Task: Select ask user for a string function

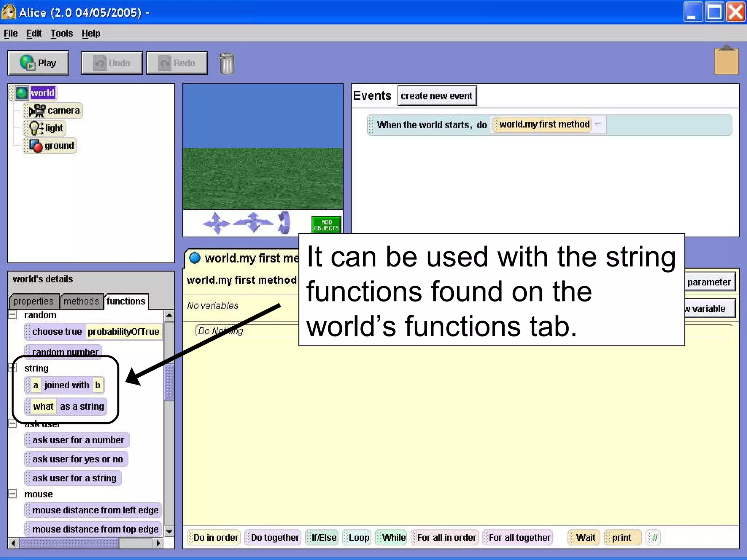Action: click(x=73, y=478)
